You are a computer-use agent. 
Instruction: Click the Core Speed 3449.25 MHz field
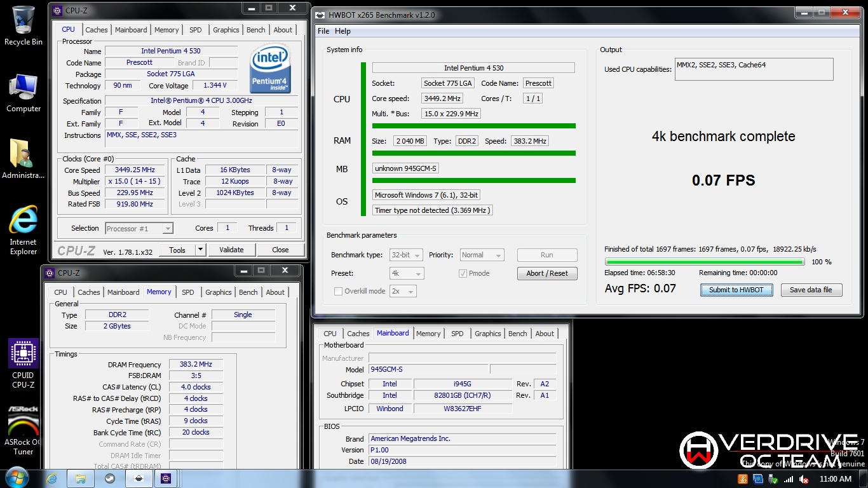tap(135, 170)
